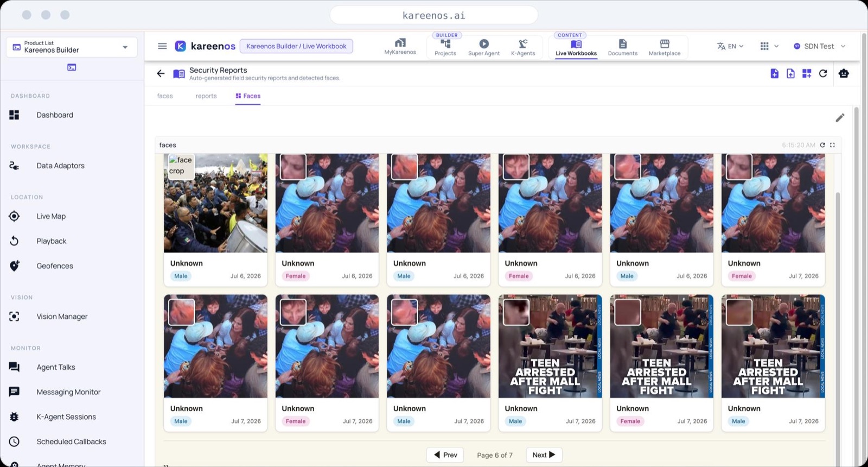
Task: Open the crowd protest face card image
Action: [x=215, y=203]
